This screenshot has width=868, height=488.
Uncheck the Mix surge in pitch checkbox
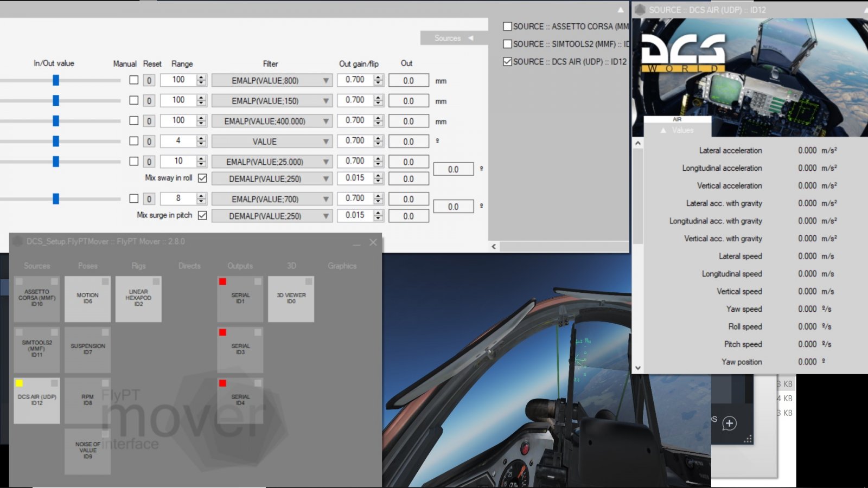point(202,215)
